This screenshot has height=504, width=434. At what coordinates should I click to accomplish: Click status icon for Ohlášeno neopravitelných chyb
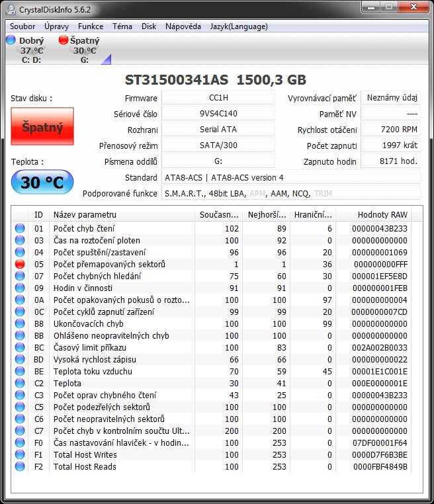click(20, 335)
